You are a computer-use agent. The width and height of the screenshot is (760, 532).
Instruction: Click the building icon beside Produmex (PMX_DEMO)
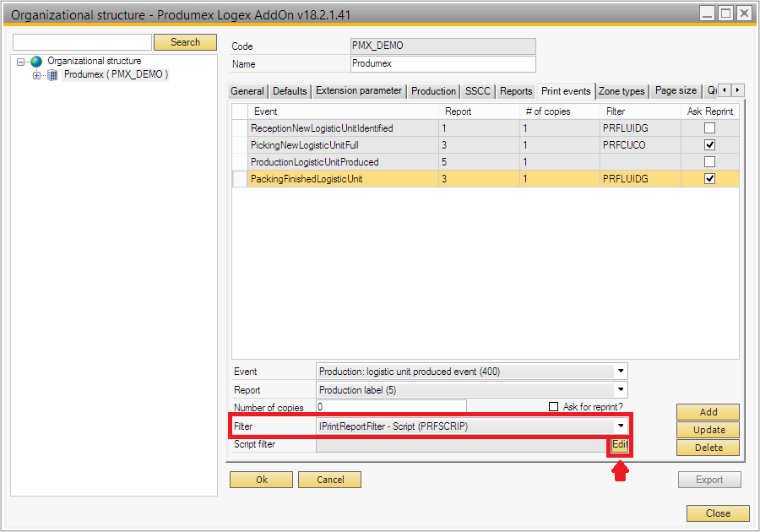tap(52, 75)
